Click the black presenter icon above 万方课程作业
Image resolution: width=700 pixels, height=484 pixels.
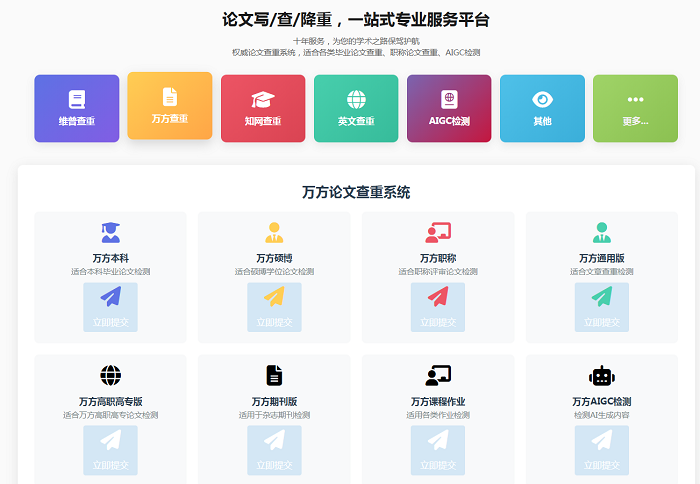[x=438, y=376]
